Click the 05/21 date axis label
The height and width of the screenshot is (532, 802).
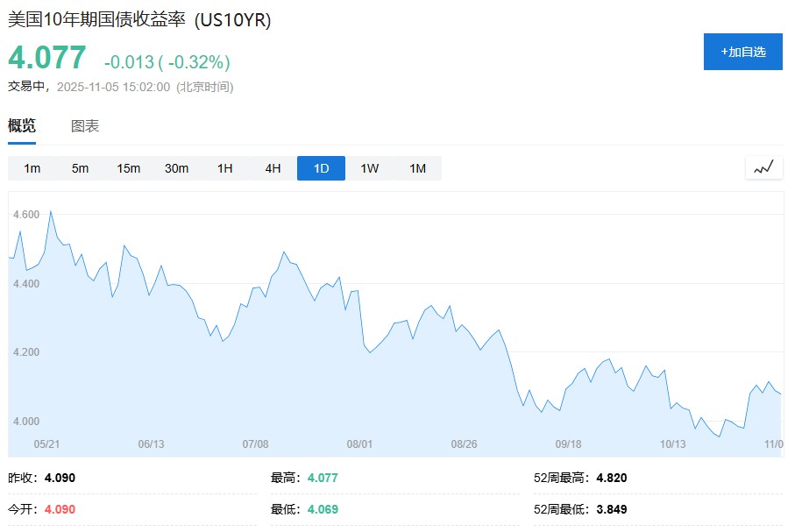46,443
